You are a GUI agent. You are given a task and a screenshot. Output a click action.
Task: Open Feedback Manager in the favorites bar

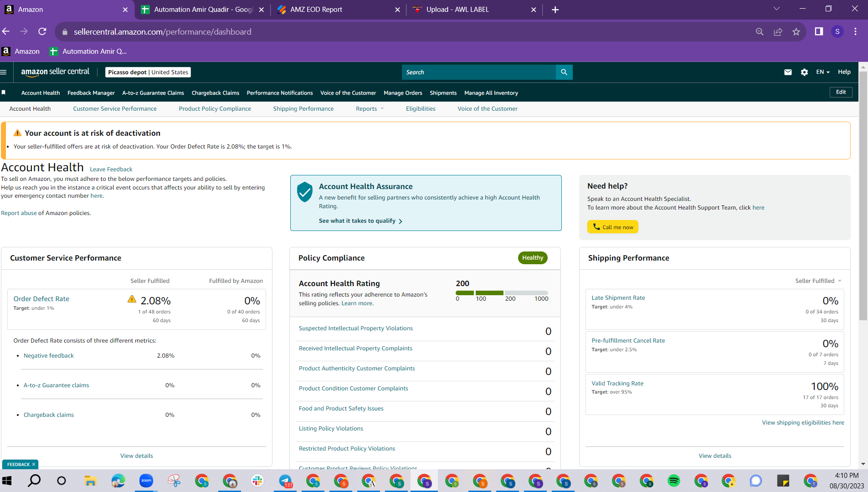pos(91,92)
